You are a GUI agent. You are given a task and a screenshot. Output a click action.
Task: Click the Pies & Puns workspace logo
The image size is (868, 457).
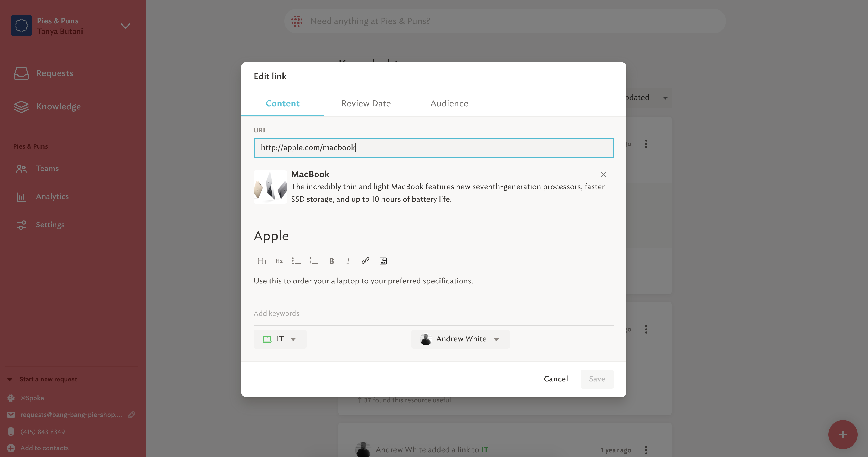21,26
